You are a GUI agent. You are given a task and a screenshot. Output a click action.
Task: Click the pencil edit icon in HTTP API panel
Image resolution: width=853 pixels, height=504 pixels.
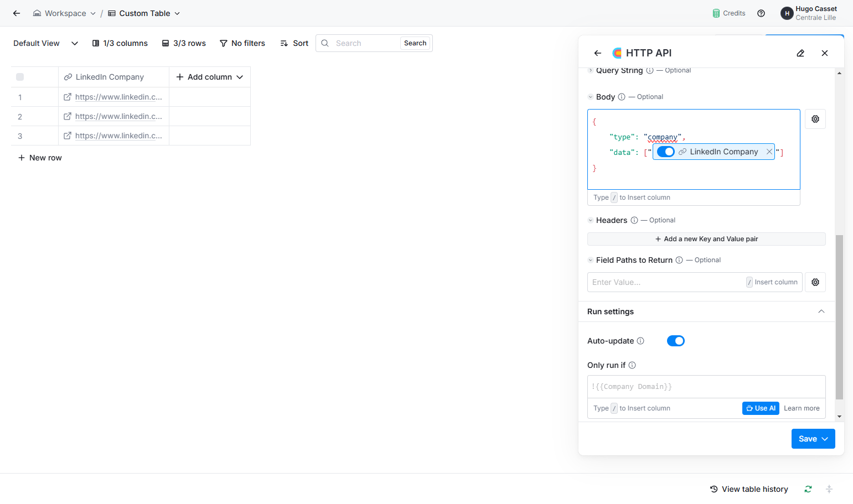[x=800, y=53]
